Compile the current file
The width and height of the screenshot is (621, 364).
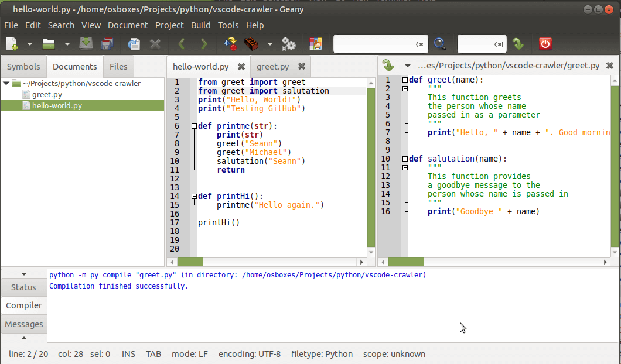point(231,44)
